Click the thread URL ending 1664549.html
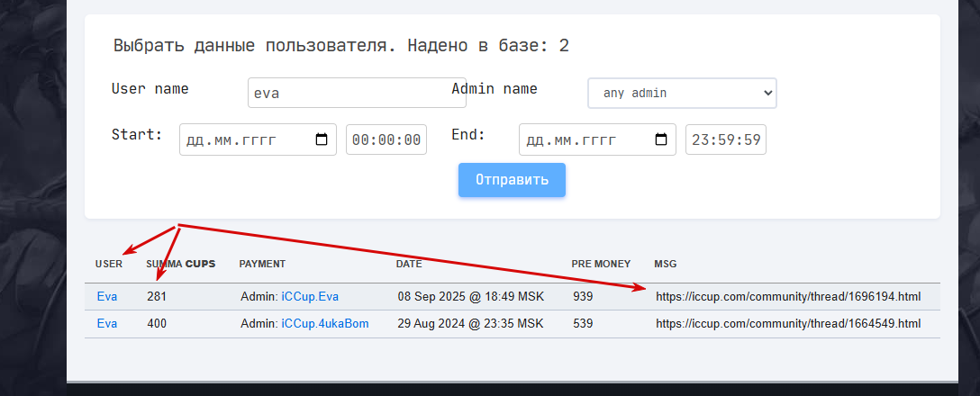 tap(788, 323)
